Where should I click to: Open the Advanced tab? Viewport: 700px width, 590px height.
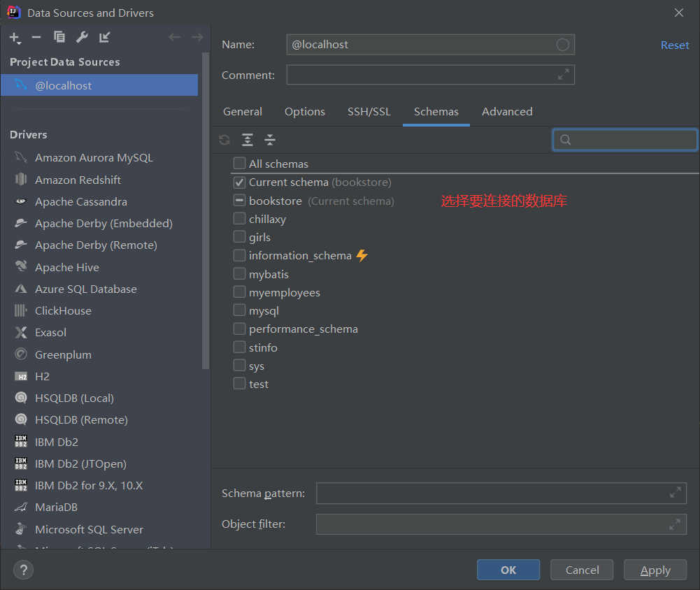507,112
